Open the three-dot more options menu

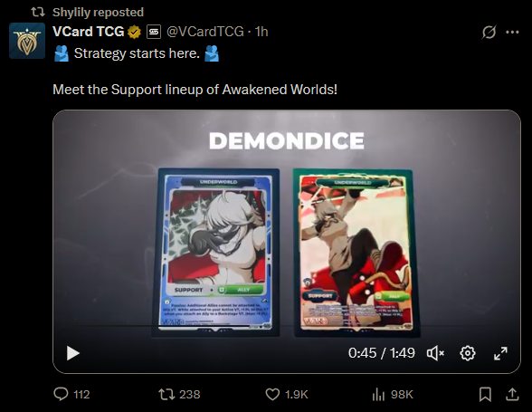pos(512,33)
